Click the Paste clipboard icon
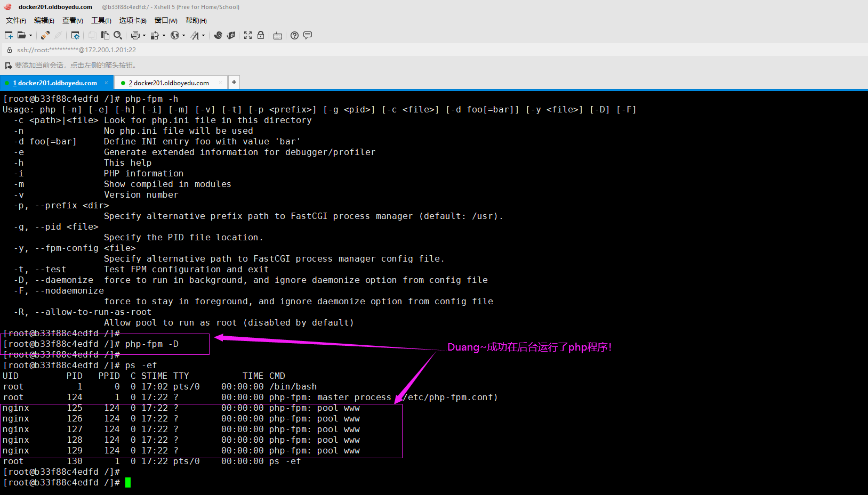Screen dimensions: 868x495 (x=105, y=35)
